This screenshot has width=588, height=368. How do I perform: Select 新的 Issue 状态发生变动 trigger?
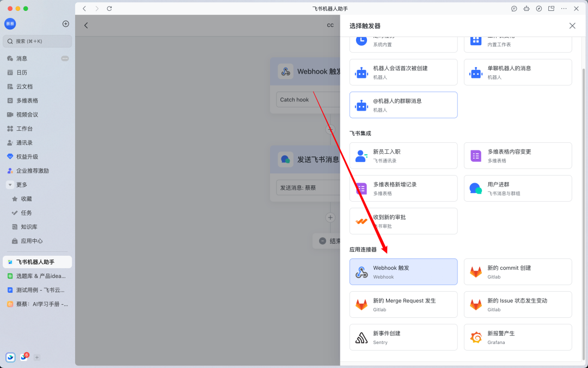tap(518, 304)
